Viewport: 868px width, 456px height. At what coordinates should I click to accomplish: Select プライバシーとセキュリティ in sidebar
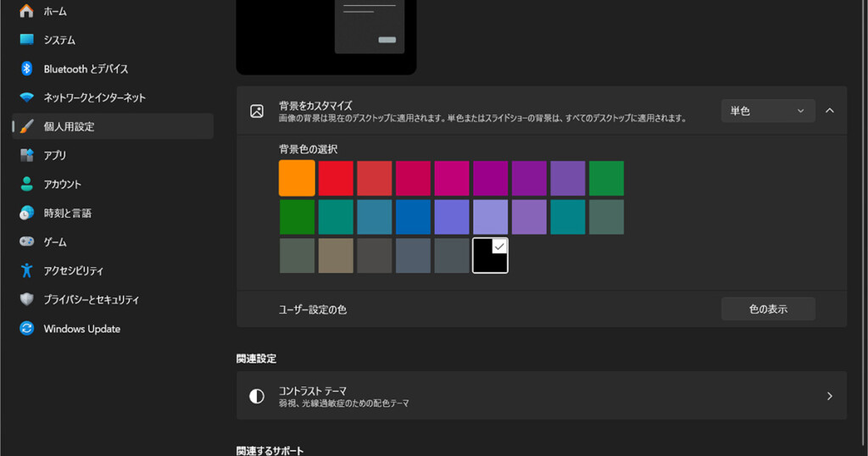pos(113,299)
